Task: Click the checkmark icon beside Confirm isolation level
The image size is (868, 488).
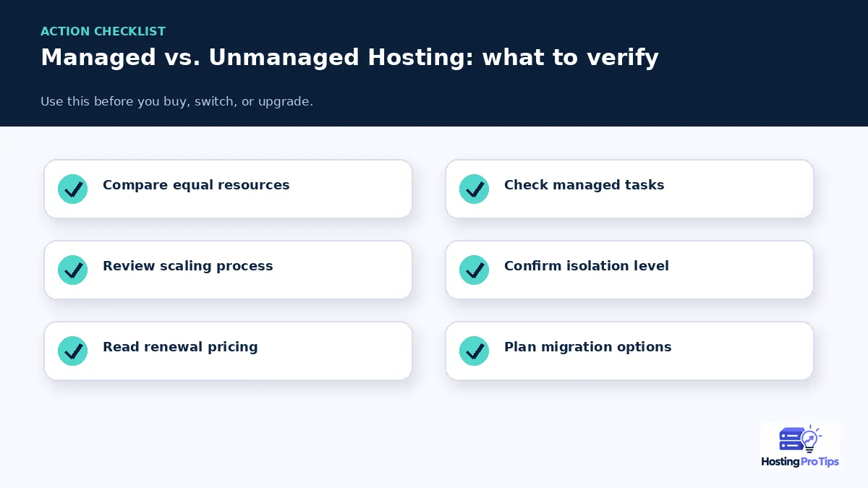Action: pyautogui.click(x=474, y=270)
